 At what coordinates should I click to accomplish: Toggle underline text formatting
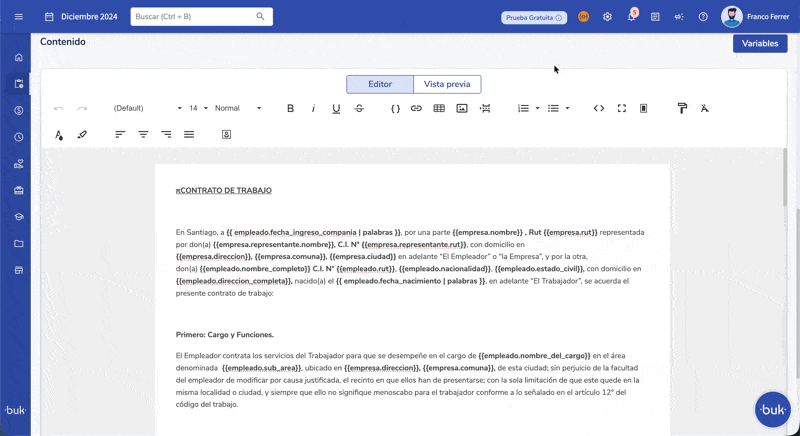pyautogui.click(x=336, y=108)
